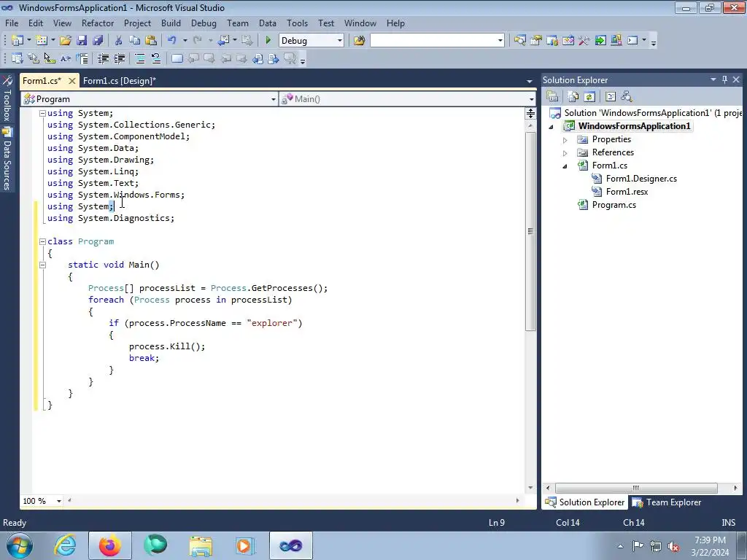Decrease line indent toolbar icon
Image resolution: width=747 pixels, height=560 pixels.
pyautogui.click(x=103, y=58)
